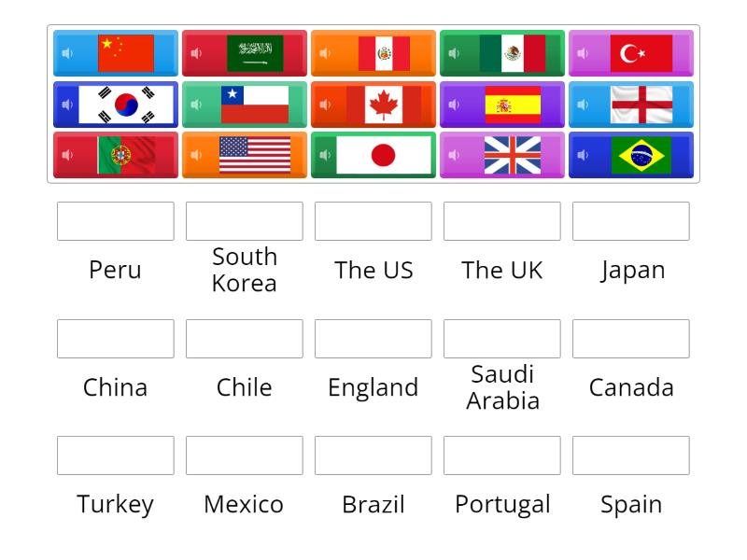Play the Spain flag audio
Image resolution: width=747 pixels, height=560 pixels.
(452, 104)
